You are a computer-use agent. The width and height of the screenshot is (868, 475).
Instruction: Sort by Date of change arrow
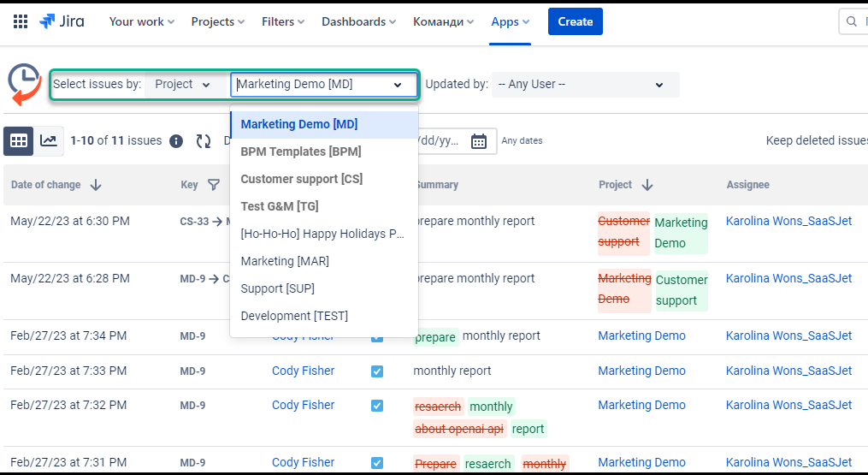coord(96,185)
